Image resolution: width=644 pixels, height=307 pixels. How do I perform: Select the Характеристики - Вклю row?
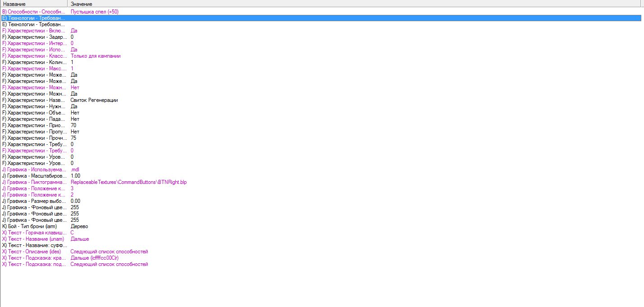tap(321, 31)
